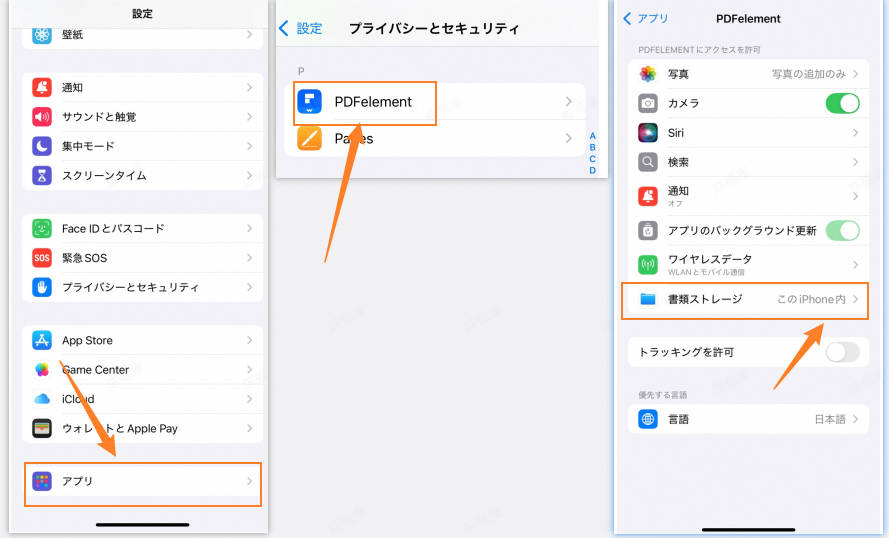Open the スクリーンタイム row chevron
Viewport: 889px width, 538px height.
click(249, 176)
